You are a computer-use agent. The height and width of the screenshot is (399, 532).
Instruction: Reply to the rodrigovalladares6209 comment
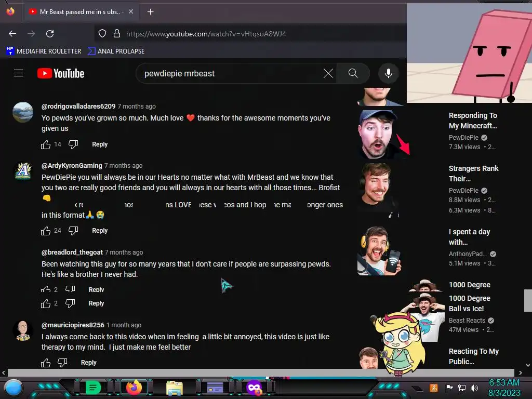[100, 144]
